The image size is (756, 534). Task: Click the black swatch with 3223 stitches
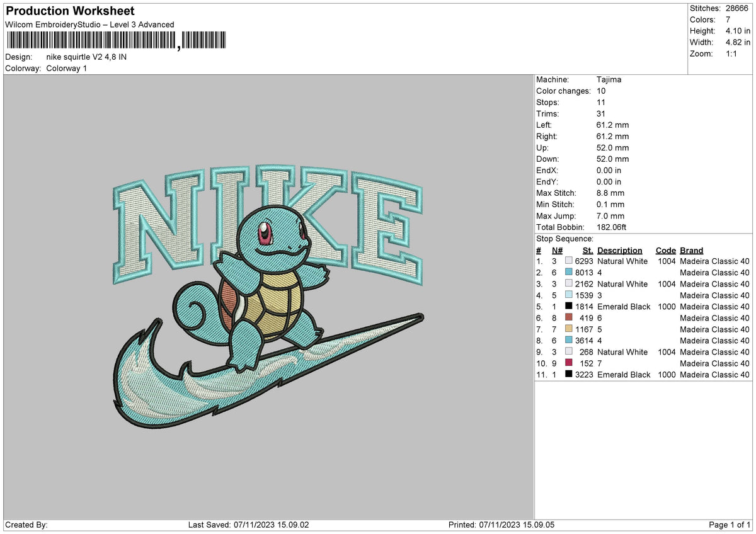[x=569, y=374]
